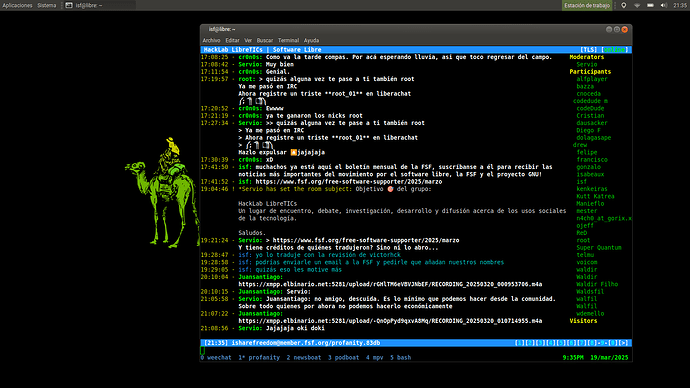This screenshot has height=388, width=690.
Task: Click the location pin icon in top panel
Action: 624,5
